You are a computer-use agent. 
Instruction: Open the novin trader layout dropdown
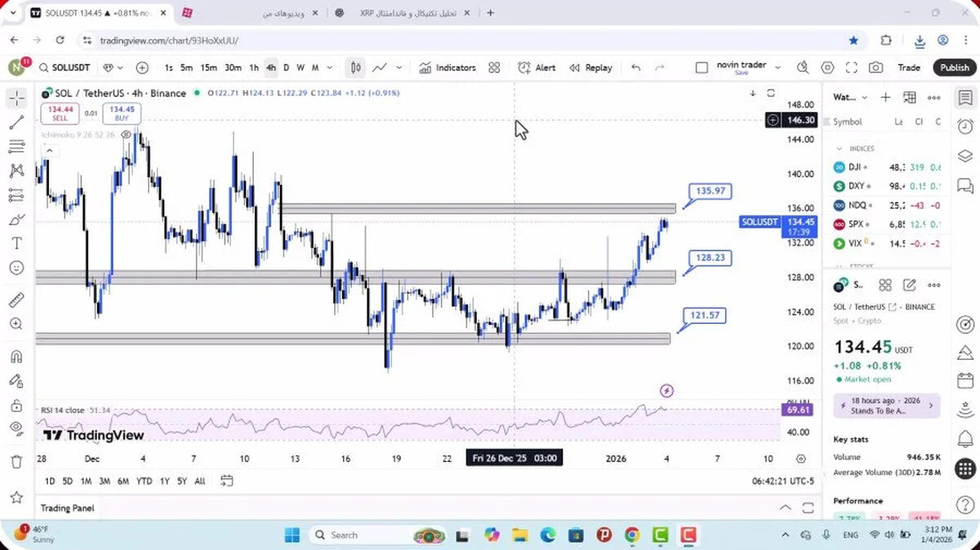click(777, 68)
